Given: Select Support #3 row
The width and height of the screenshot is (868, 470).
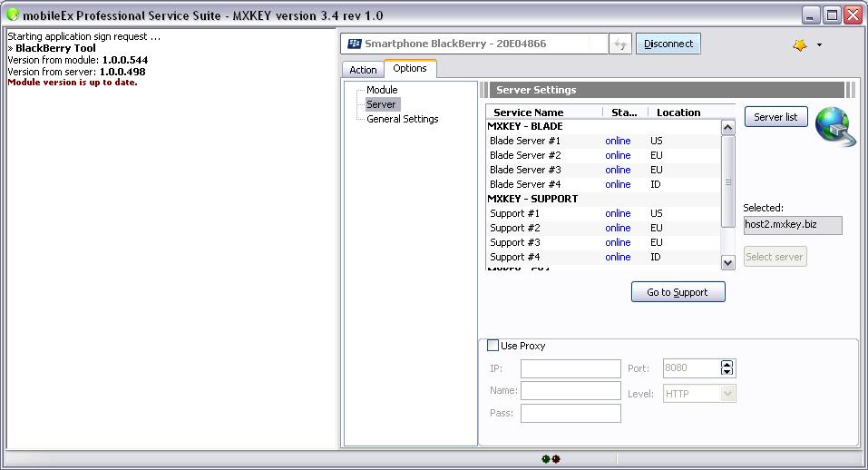Looking at the screenshot, I should [x=603, y=242].
